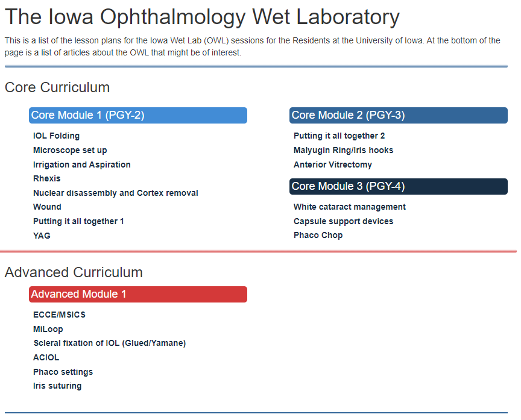
Task: Click the Core Module 1 (PGY-2) header
Action: click(137, 116)
